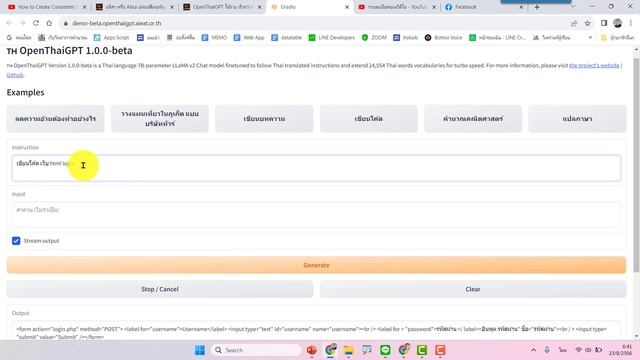Open the browser side panel icon

(604, 23)
